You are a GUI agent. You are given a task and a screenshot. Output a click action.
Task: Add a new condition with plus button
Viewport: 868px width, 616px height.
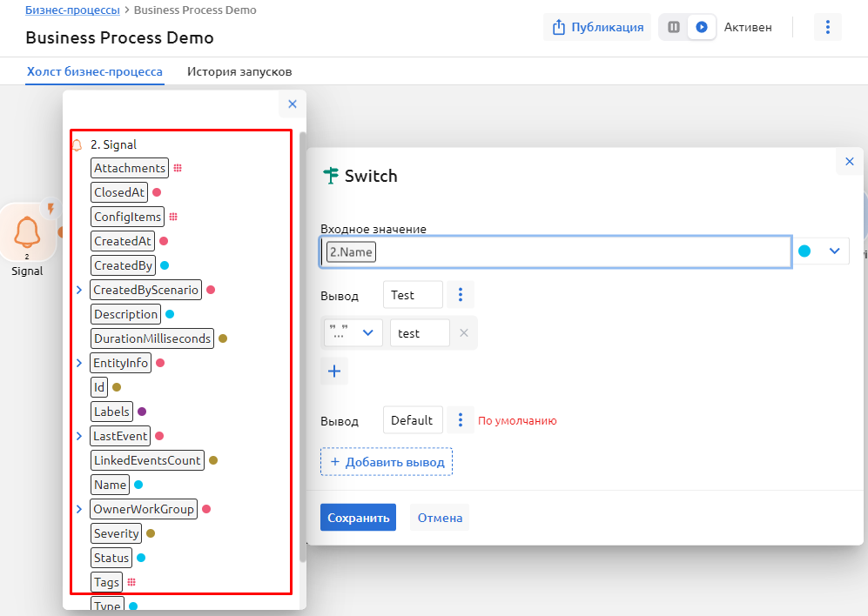pyautogui.click(x=334, y=372)
